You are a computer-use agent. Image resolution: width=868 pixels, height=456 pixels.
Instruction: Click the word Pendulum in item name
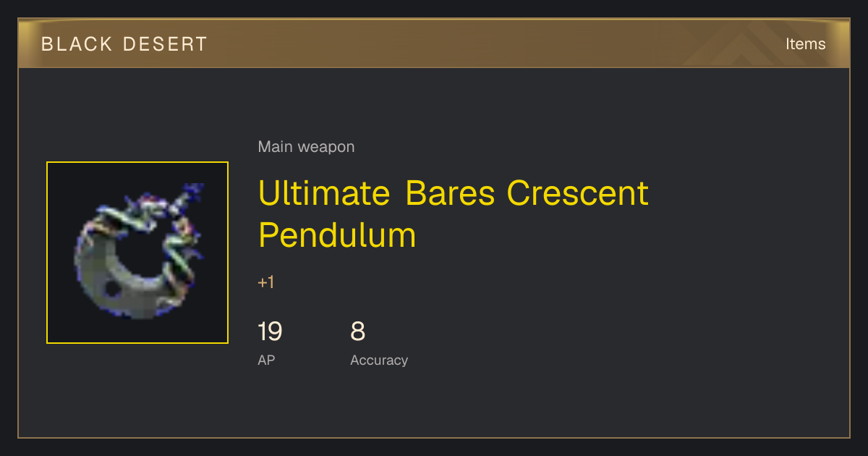[337, 235]
